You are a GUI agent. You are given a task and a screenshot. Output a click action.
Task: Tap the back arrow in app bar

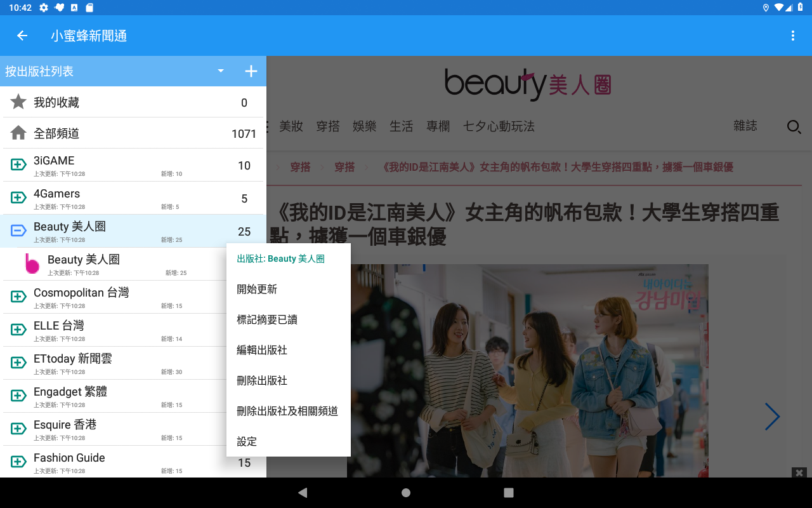(22, 36)
